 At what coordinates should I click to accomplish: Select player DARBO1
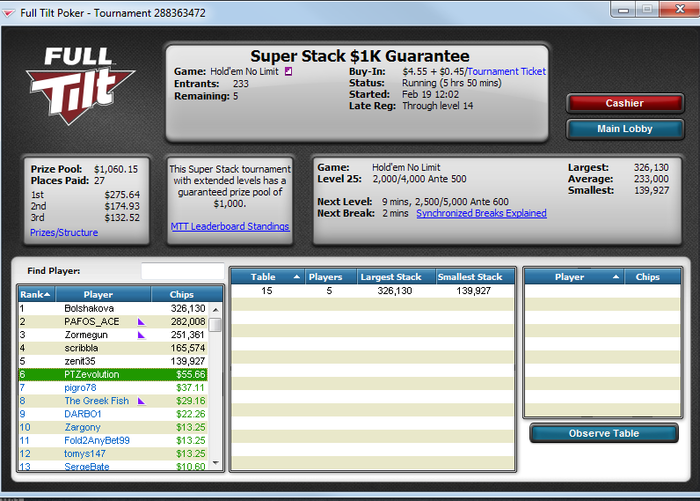[113, 414]
